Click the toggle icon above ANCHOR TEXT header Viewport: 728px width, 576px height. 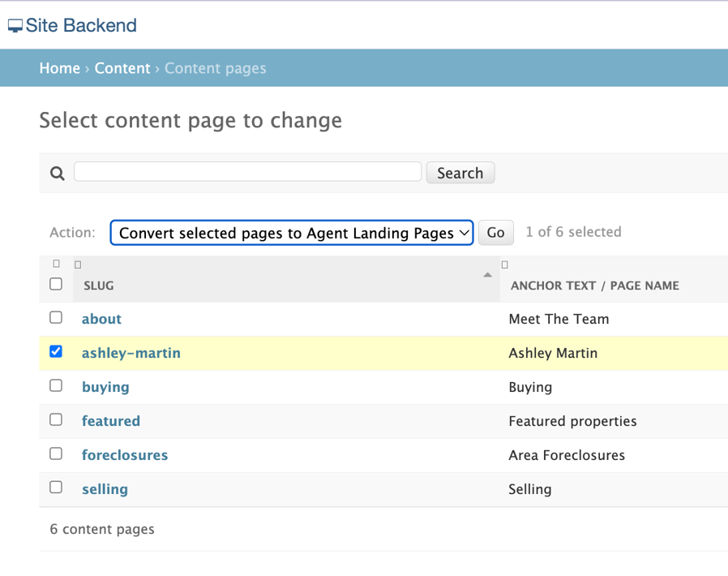(504, 264)
